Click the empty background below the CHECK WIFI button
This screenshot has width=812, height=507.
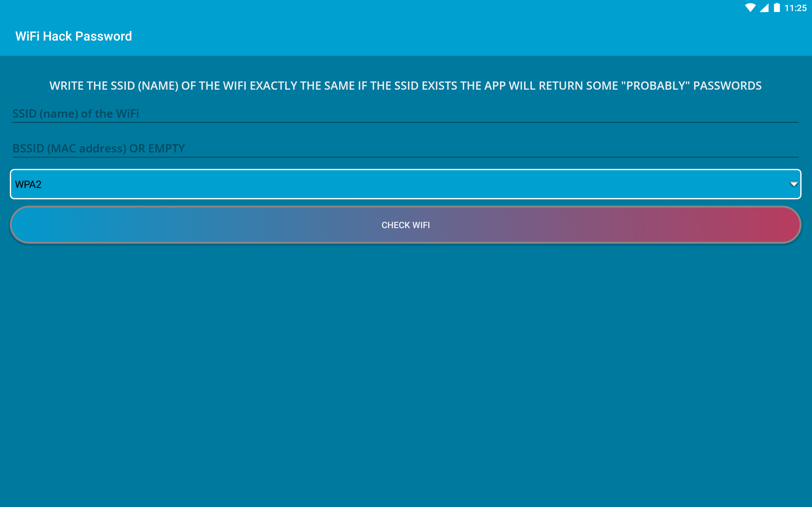coord(405,369)
